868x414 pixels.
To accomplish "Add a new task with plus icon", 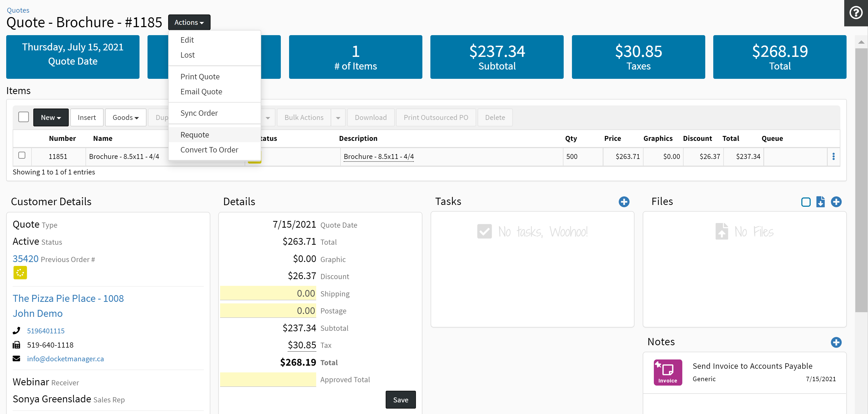I will point(624,202).
